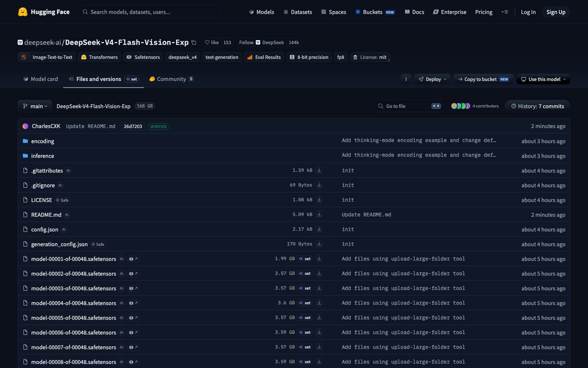Open the config.json file

(44, 229)
